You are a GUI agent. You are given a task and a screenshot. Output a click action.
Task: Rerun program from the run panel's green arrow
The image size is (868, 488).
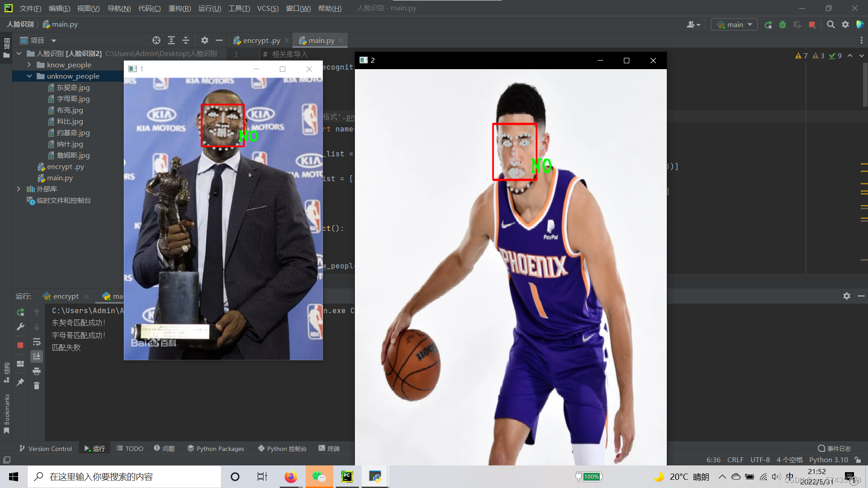(x=20, y=312)
